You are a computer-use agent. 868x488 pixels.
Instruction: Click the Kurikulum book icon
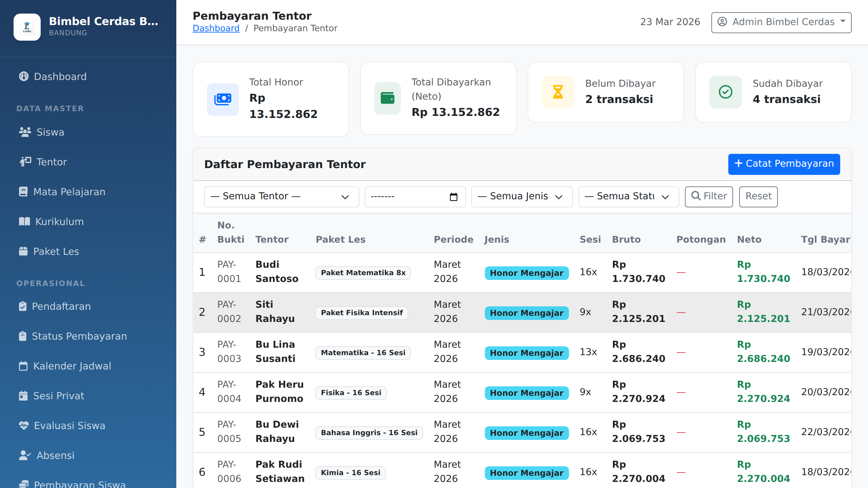tap(24, 222)
